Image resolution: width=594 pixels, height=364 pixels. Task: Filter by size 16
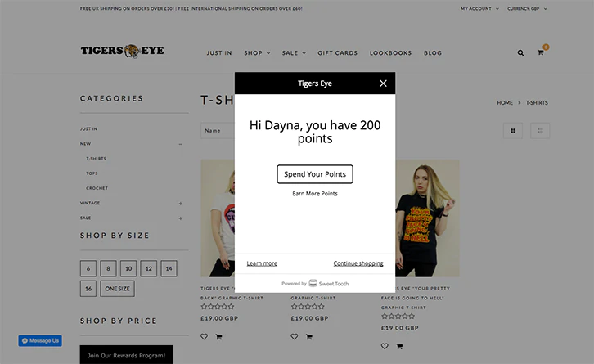pyautogui.click(x=88, y=289)
